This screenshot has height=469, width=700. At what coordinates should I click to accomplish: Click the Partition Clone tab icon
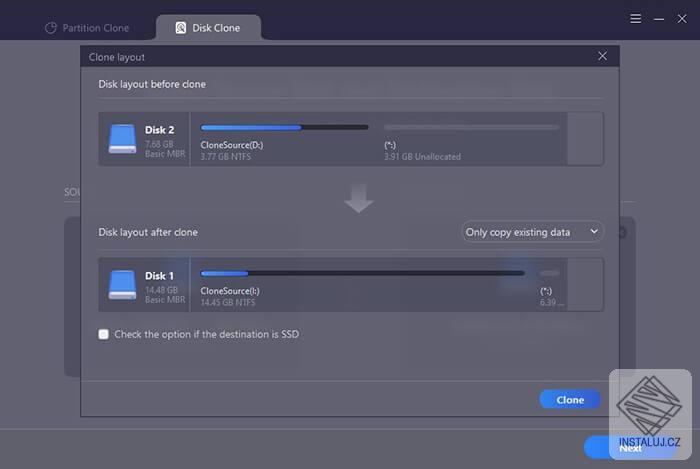pos(51,28)
